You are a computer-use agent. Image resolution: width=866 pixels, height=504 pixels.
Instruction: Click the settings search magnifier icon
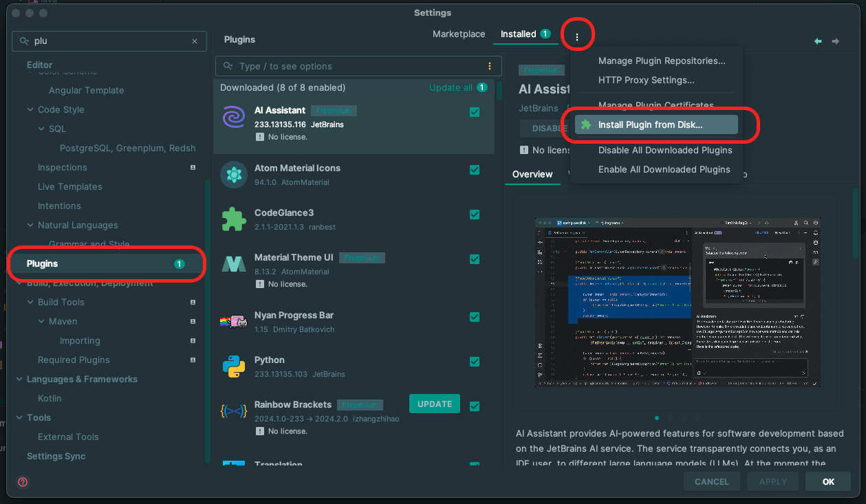[x=25, y=41]
